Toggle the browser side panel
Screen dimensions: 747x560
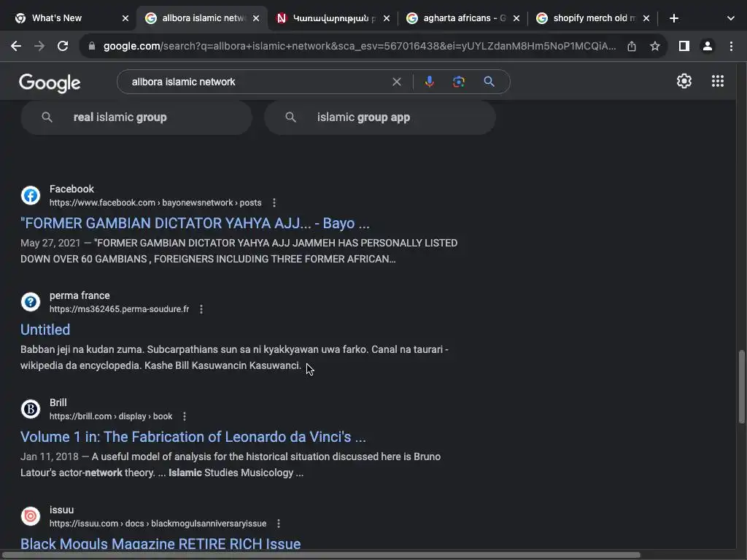[x=684, y=46]
